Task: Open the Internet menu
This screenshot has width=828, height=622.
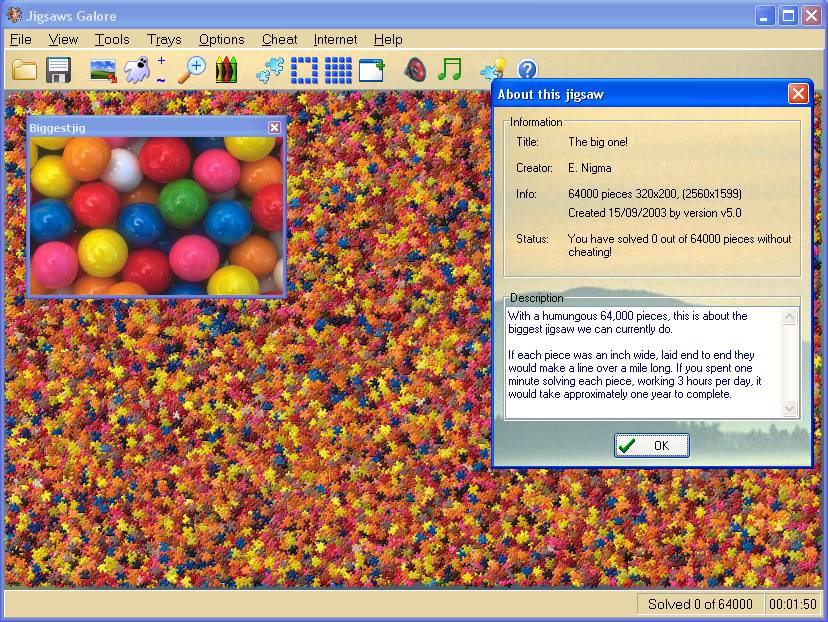Action: tap(335, 40)
